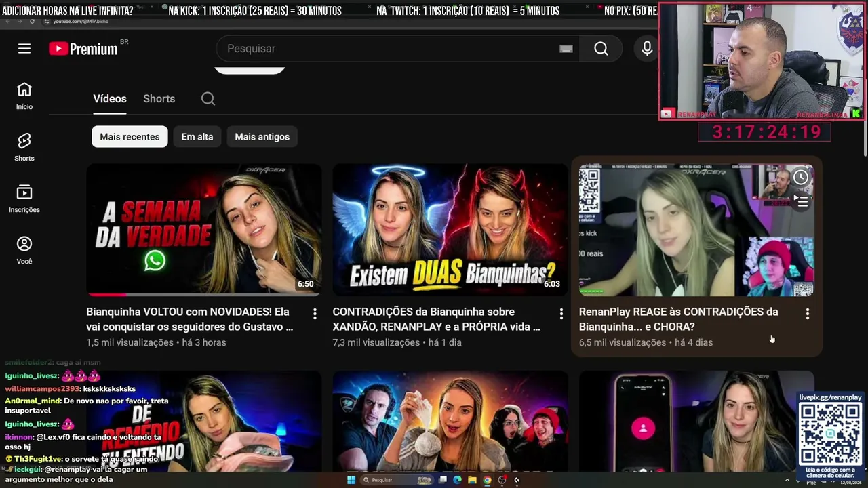
Task: Click '1,5 mil visualizações • há 3 horas'
Action: coord(156,342)
